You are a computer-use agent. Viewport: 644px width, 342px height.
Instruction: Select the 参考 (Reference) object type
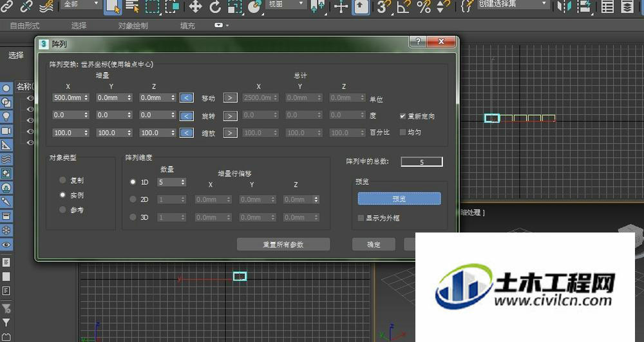(71, 210)
